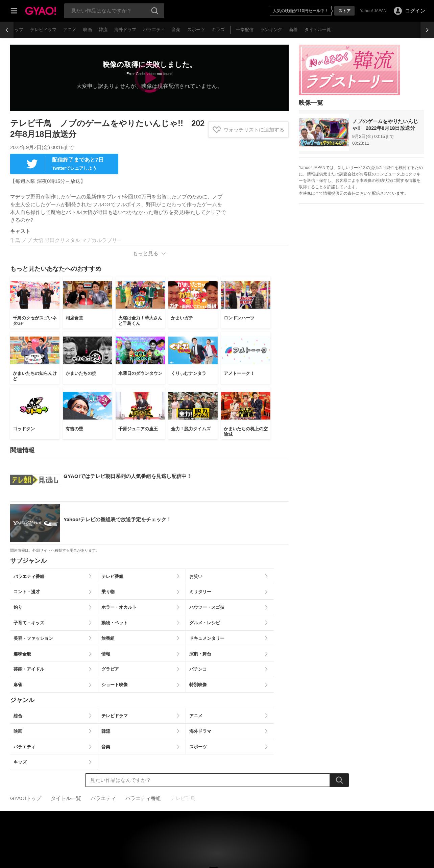434x868 pixels.
Task: Open 有吉の壁 card
Action: (x=88, y=413)
